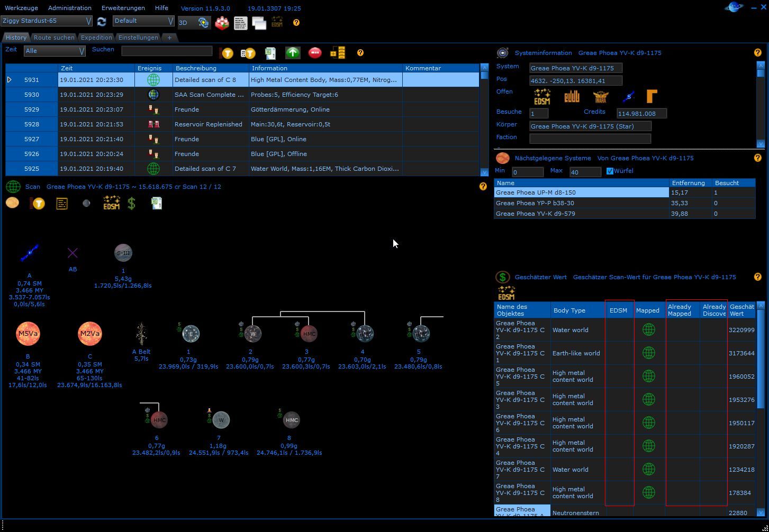Open EDSM in System information panel
The height and width of the screenshot is (532, 769).
coord(542,97)
